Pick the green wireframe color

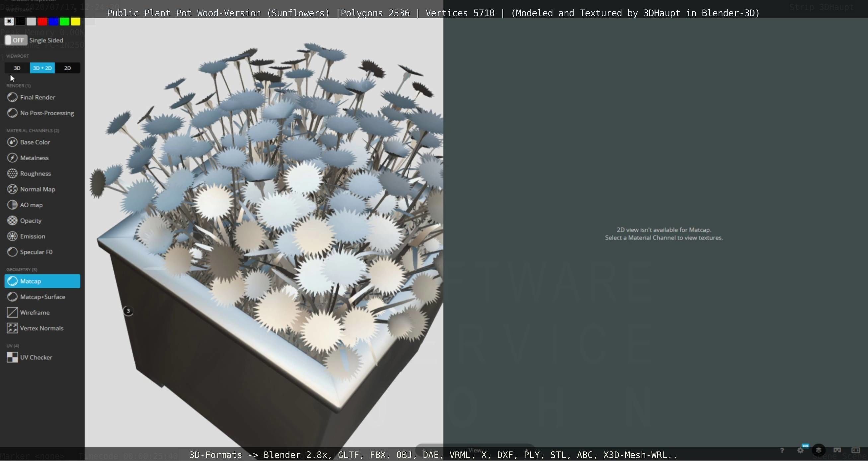click(64, 22)
